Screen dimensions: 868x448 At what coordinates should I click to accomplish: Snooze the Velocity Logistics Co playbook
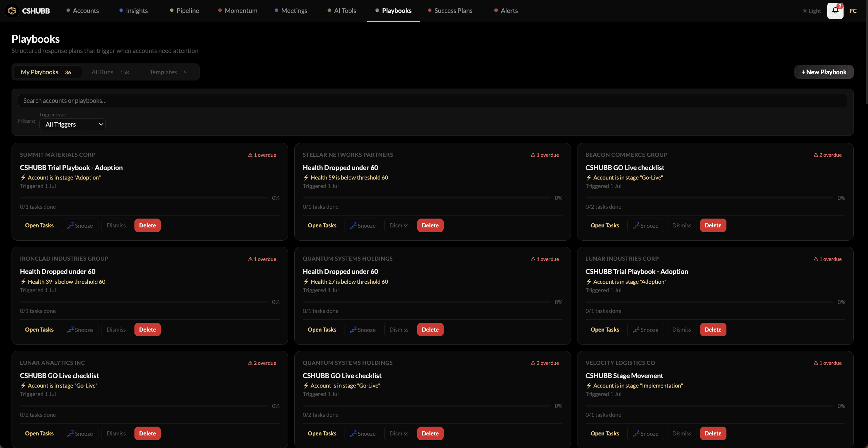click(646, 434)
